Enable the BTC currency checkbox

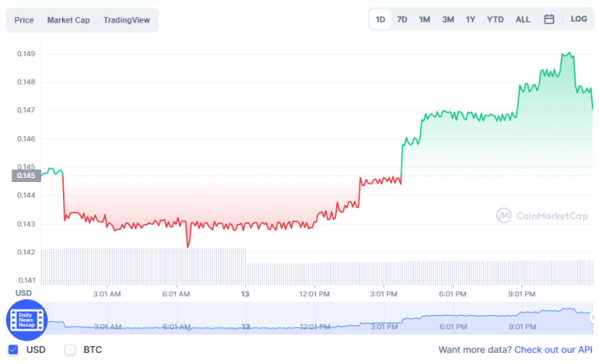(x=70, y=350)
